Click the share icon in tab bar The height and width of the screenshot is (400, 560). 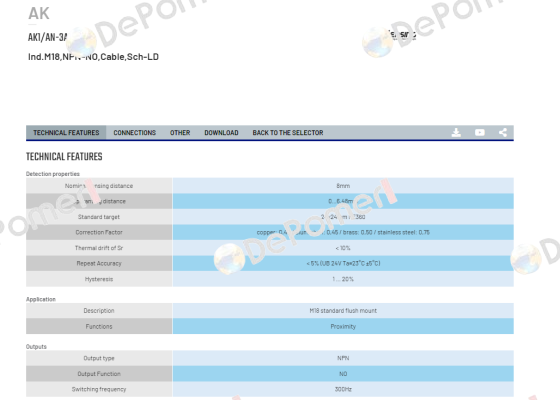pyautogui.click(x=503, y=132)
